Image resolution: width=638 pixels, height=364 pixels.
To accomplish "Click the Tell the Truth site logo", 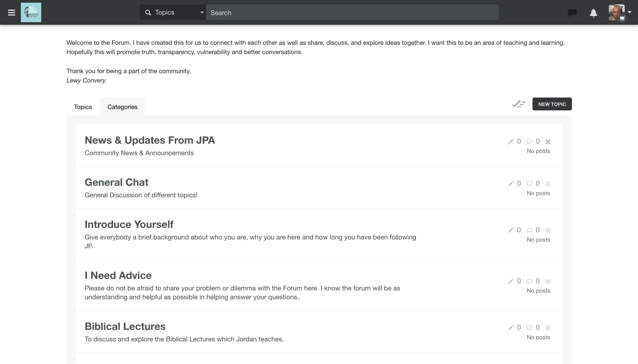I will [31, 12].
